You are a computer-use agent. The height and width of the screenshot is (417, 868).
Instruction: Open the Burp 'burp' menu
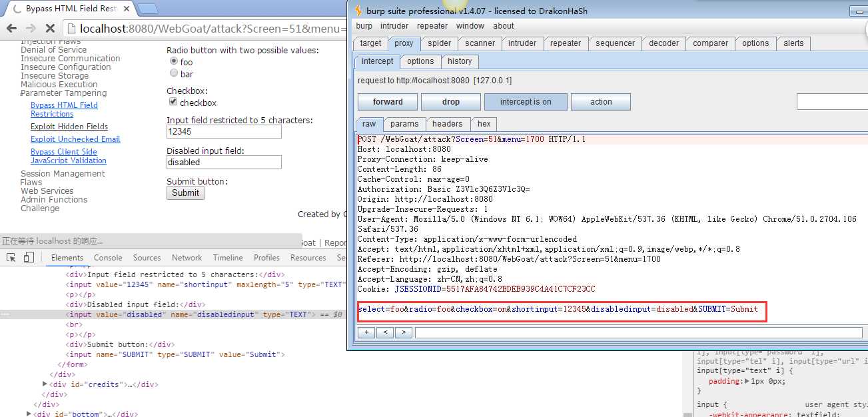(364, 26)
